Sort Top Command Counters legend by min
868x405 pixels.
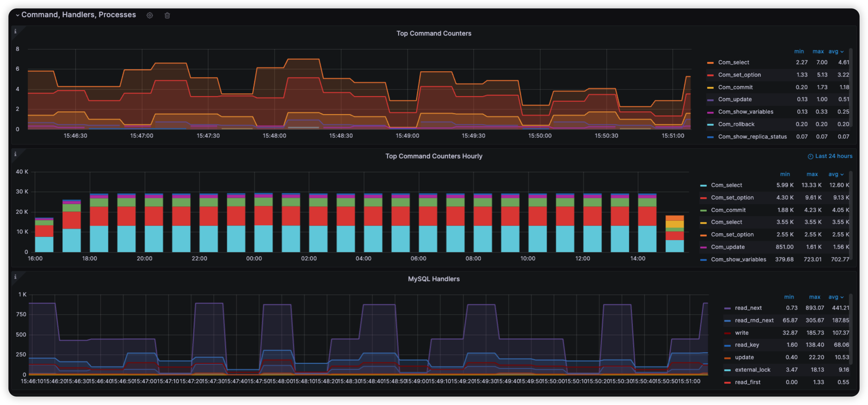[799, 51]
